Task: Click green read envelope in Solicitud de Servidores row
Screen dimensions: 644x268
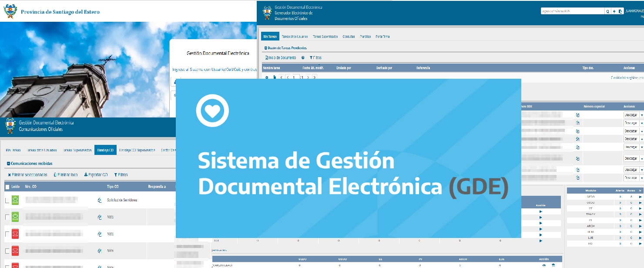Action: click(15, 200)
